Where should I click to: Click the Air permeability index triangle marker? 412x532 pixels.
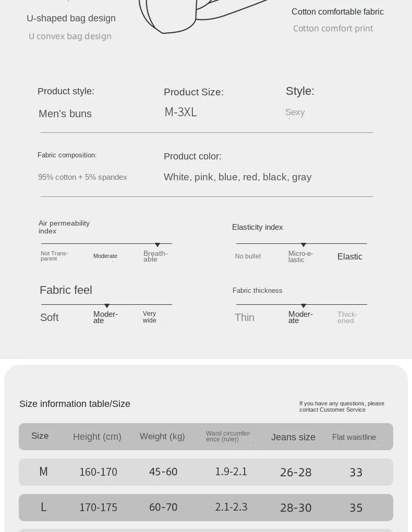157,245
